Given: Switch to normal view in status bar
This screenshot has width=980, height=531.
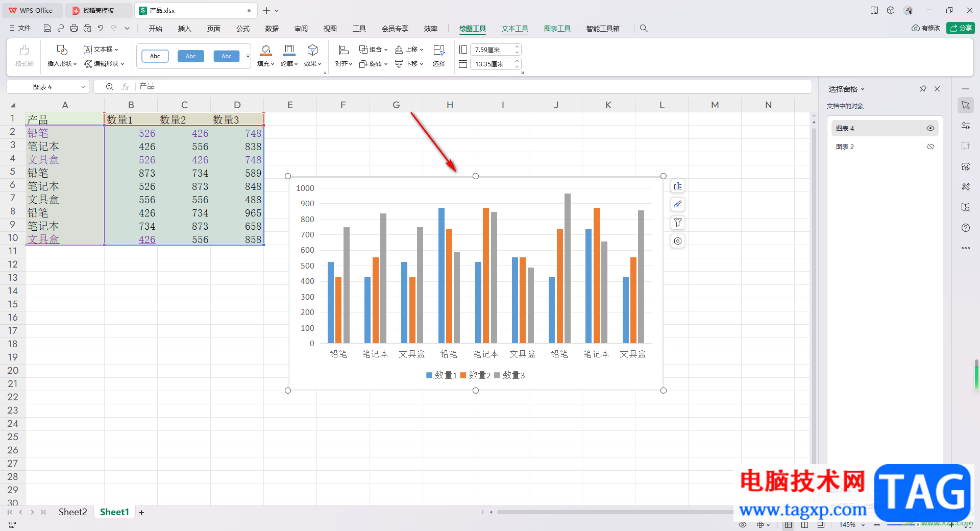Looking at the screenshot, I should pyautogui.click(x=789, y=525).
